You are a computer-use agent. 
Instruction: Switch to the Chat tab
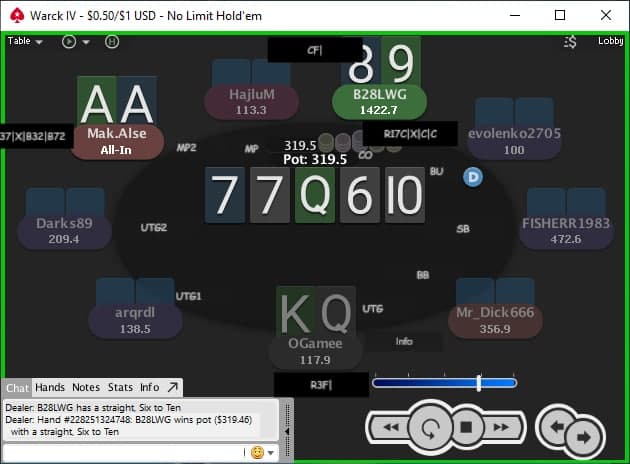coord(17,388)
